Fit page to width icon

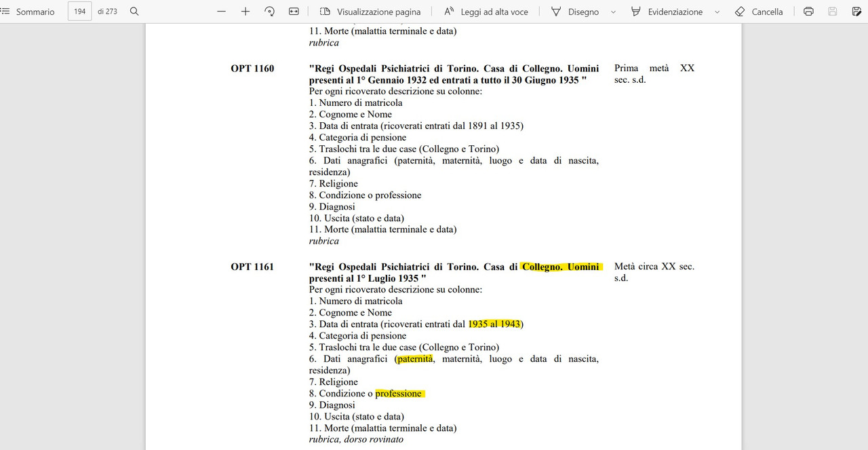click(294, 12)
